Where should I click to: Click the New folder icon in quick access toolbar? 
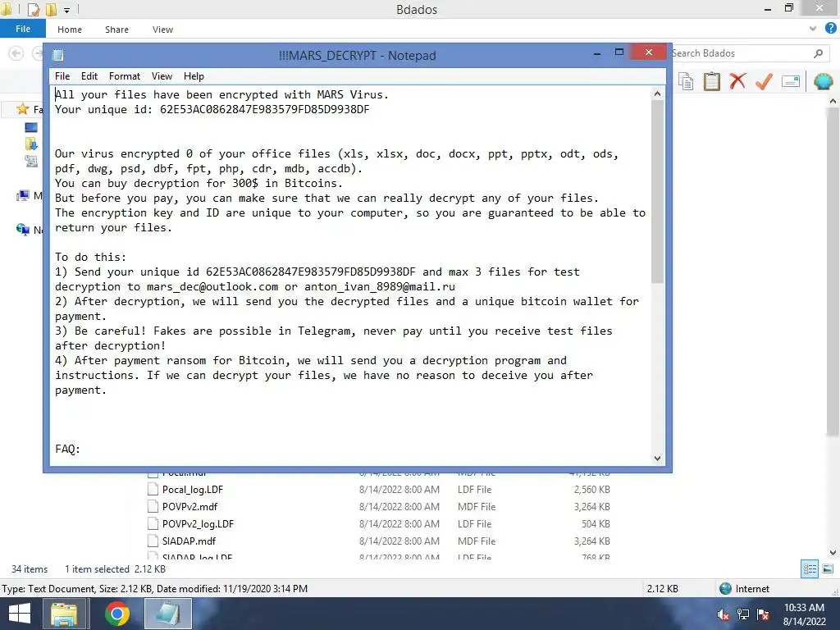[51, 9]
